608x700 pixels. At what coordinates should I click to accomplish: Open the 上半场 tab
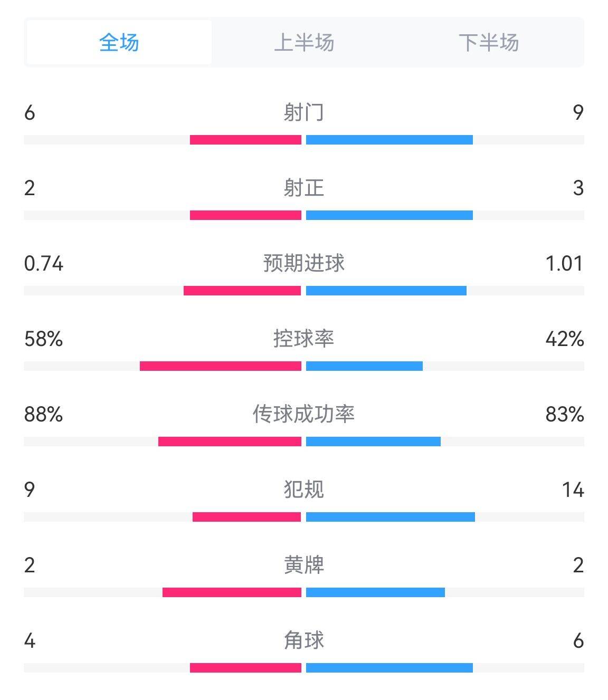pos(304,43)
